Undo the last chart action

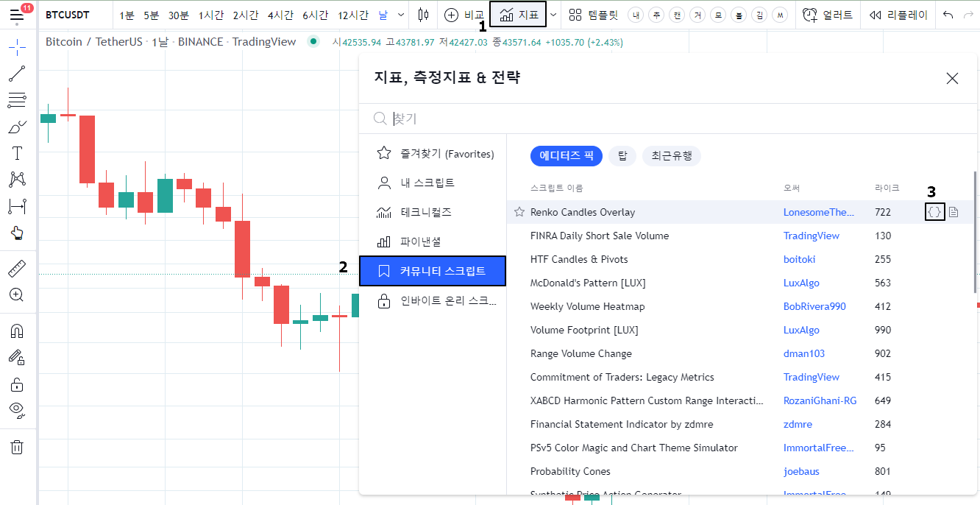[948, 15]
